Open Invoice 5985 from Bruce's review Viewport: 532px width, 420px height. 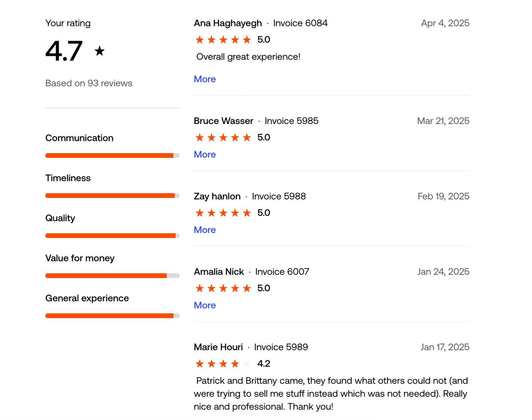(292, 121)
